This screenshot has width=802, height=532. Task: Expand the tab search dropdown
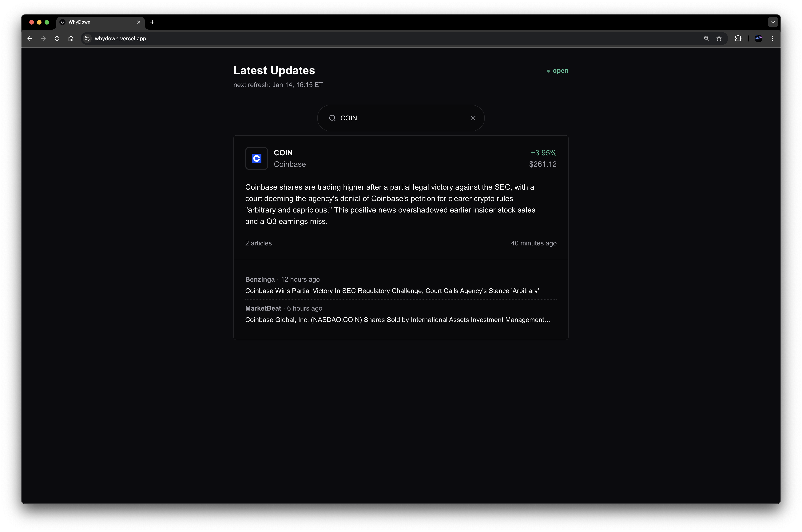tap(773, 22)
